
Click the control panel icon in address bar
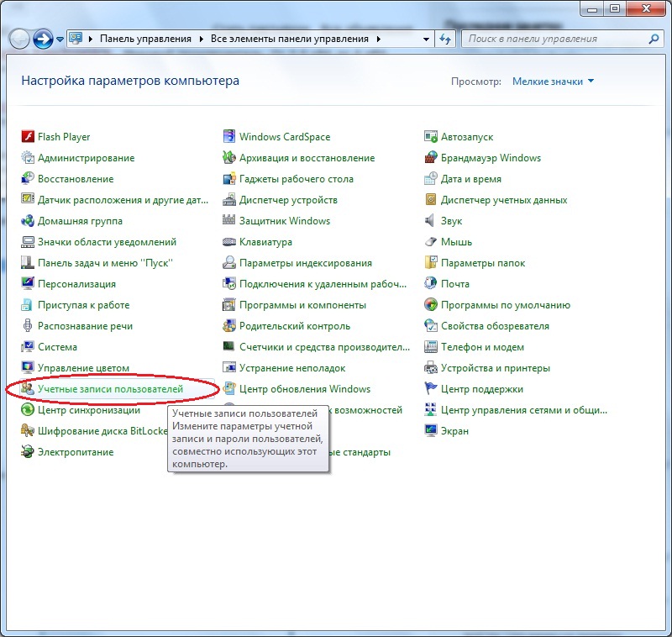[76, 39]
